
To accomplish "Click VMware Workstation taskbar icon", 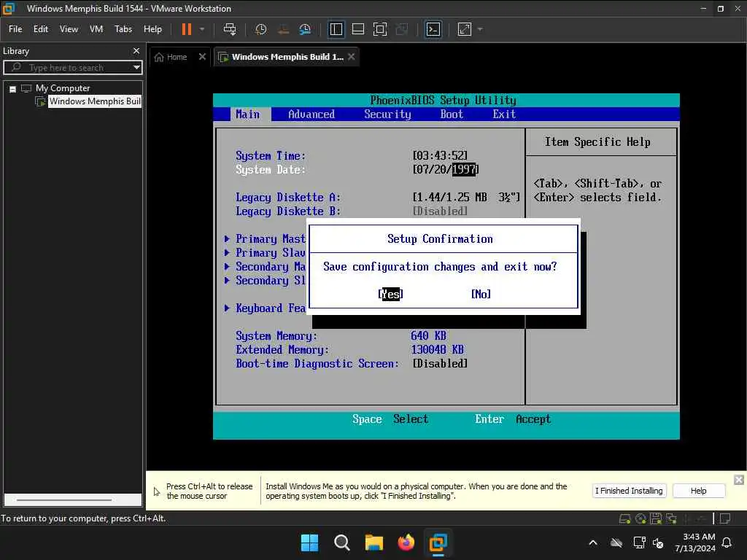I will point(438,542).
